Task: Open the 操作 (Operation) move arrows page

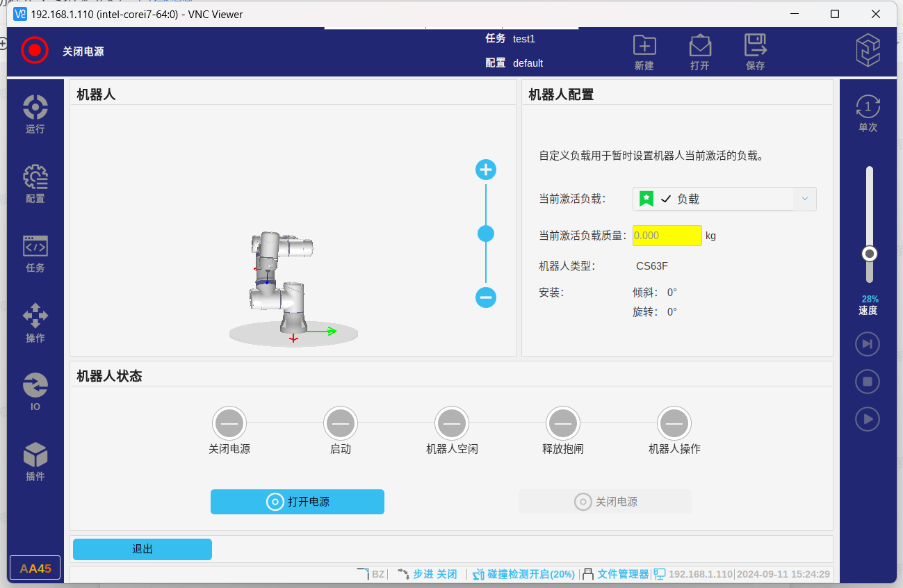Action: [35, 322]
